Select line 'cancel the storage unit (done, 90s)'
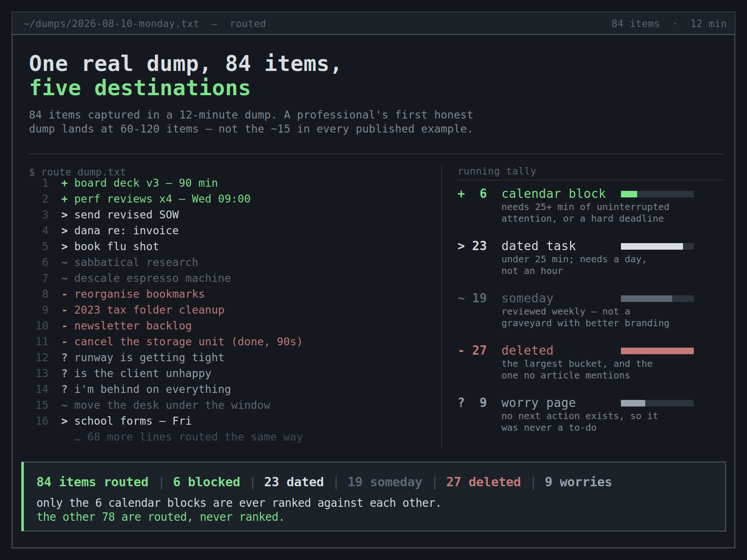Viewport: 747px width, 560px height. click(188, 342)
